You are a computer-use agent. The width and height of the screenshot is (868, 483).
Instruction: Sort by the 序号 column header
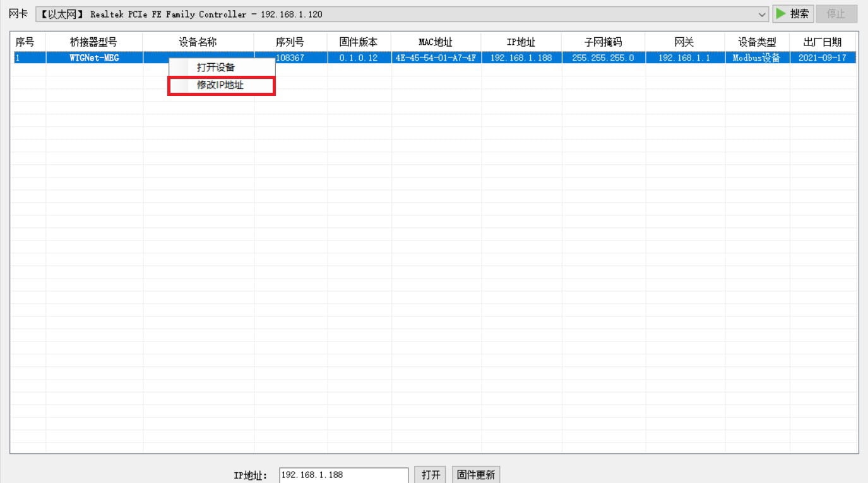click(x=28, y=42)
